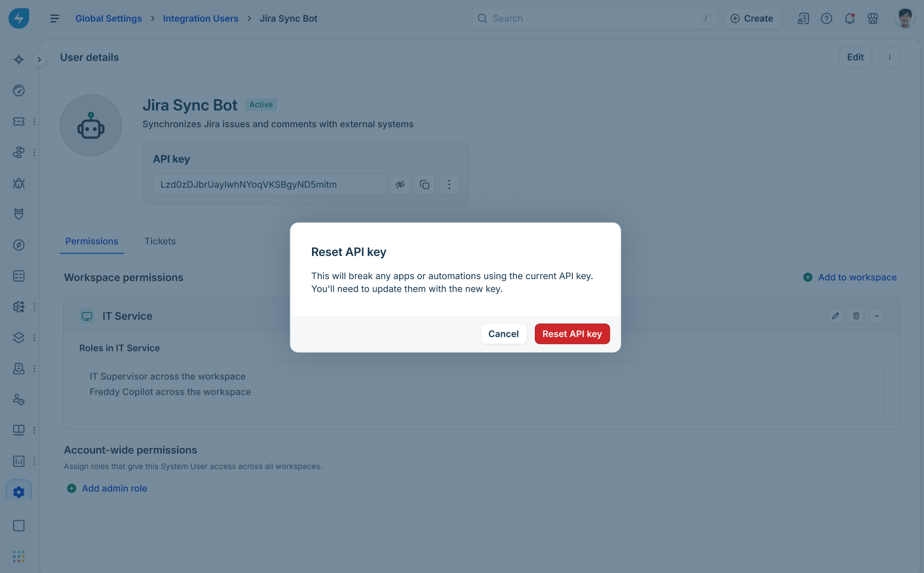
Task: Open the marketplace storefront icon
Action: 873,18
